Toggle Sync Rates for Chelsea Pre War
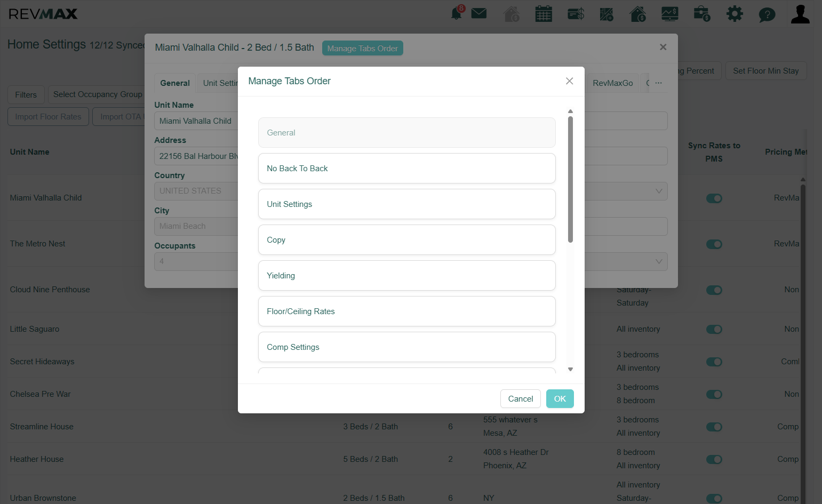The image size is (822, 504). click(714, 394)
